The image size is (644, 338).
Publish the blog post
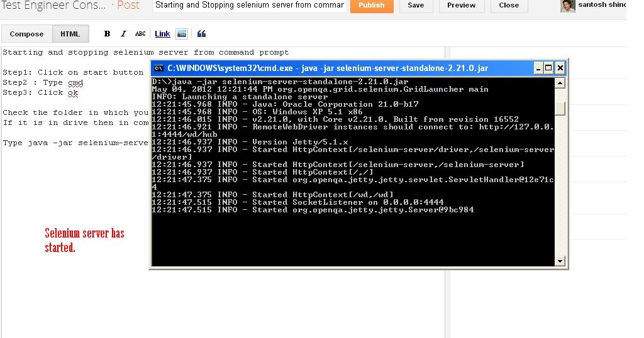[371, 5]
